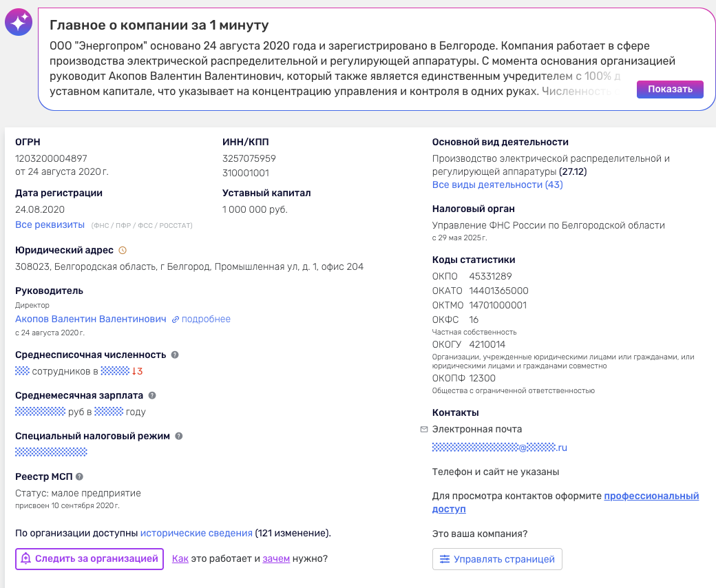Screen dimensions: 716x588
Task: Open the исторические сведения link
Action: pos(196,533)
